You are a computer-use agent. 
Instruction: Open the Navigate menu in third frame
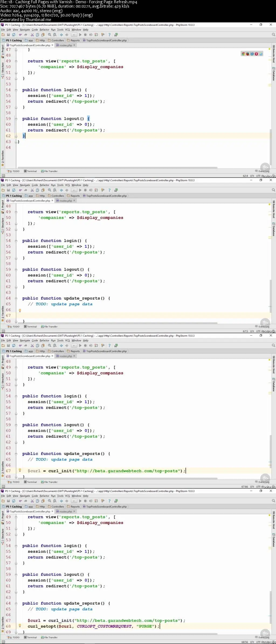[x=25, y=340]
